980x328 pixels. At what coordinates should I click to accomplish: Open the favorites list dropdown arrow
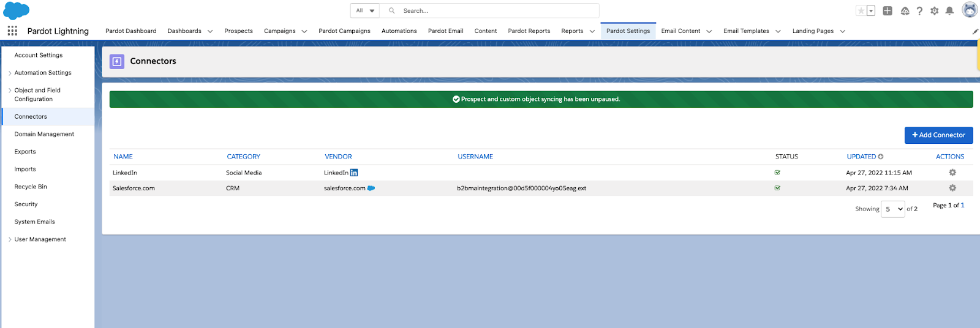coord(870,10)
